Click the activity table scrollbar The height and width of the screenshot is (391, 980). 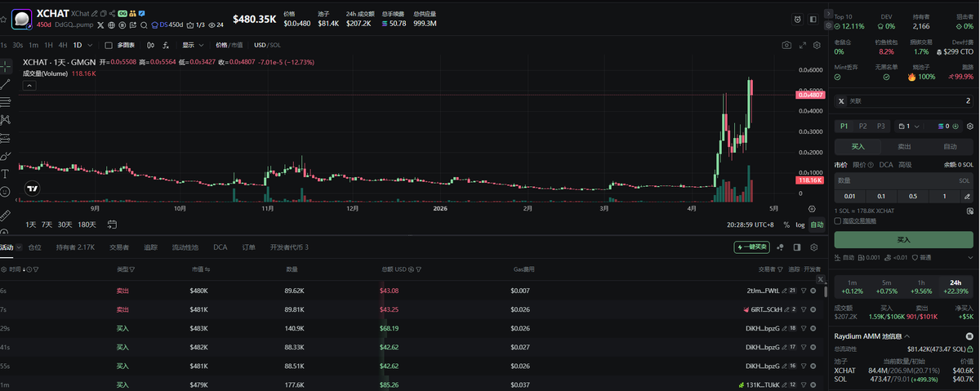click(x=825, y=291)
